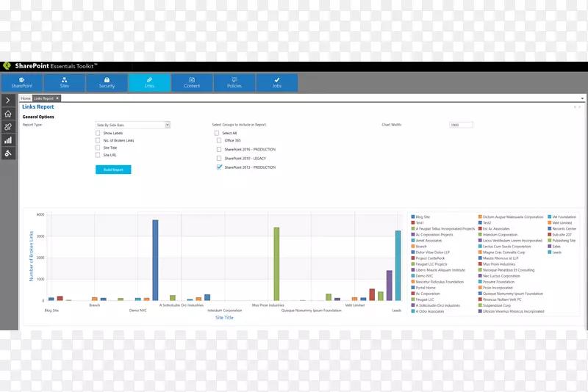
Task: Select the Links ribbon section
Action: click(x=149, y=82)
